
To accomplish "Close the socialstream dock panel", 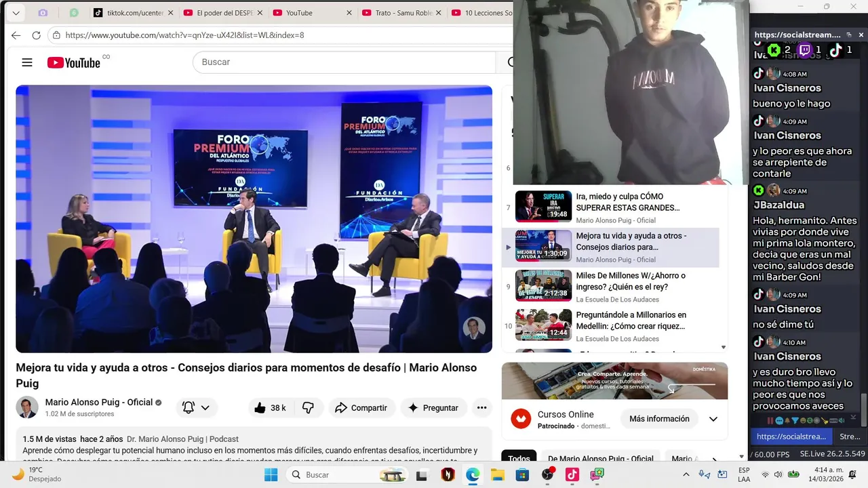I will pos(861,35).
